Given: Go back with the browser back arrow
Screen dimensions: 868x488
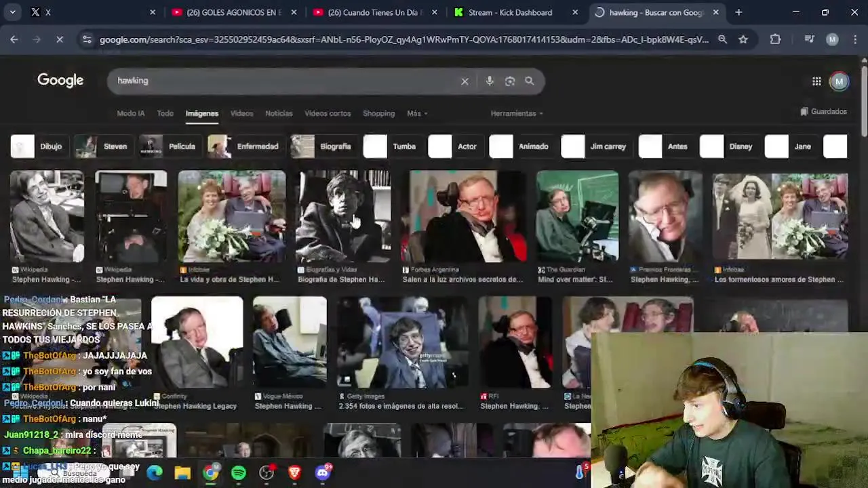Looking at the screenshot, I should tap(14, 39).
